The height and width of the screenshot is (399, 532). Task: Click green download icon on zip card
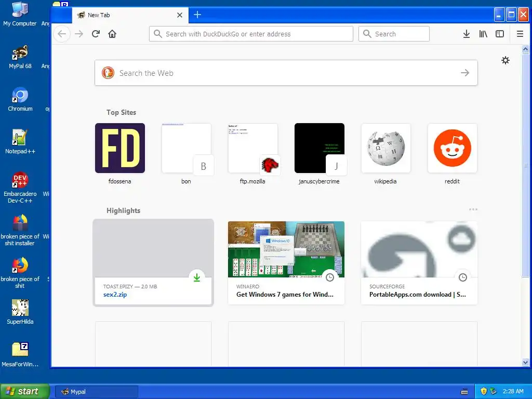point(197,277)
